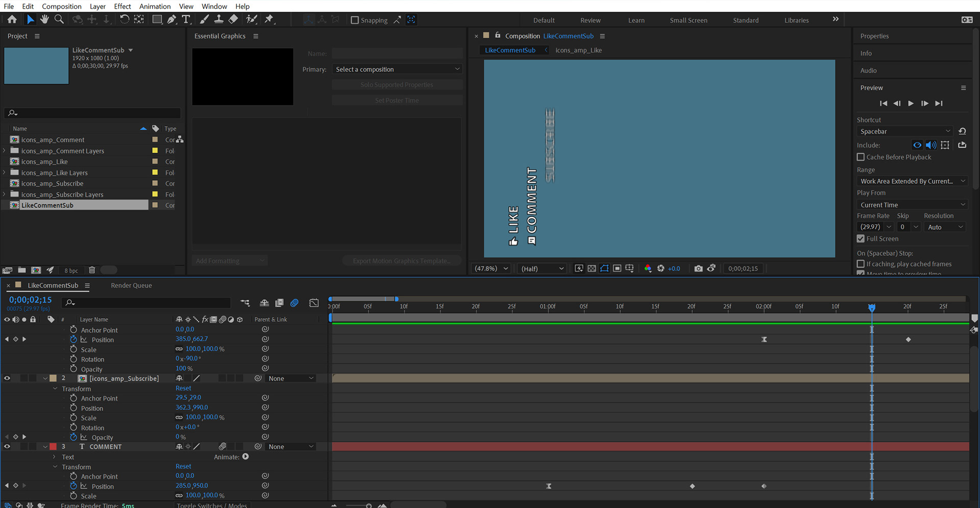Expand the COMMENT layer Text group
The height and width of the screenshot is (508, 980).
coord(54,457)
